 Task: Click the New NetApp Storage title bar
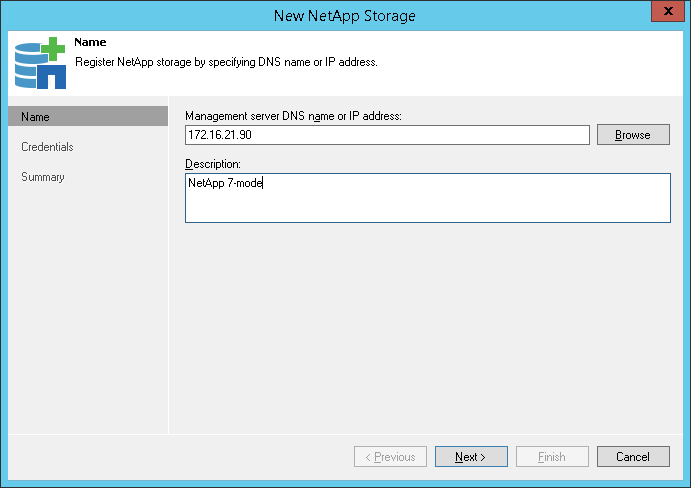click(343, 15)
